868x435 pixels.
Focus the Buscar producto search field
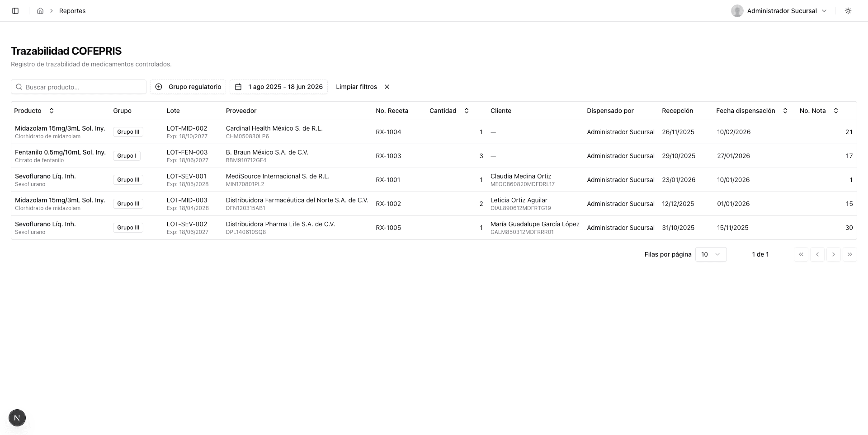pos(79,87)
